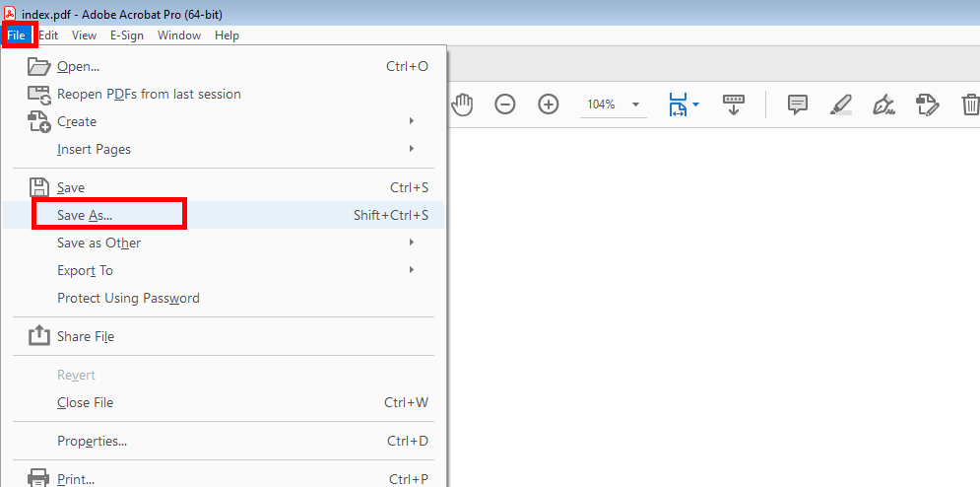Click the open folder icon
Image resolution: width=980 pixels, height=487 pixels.
38,66
